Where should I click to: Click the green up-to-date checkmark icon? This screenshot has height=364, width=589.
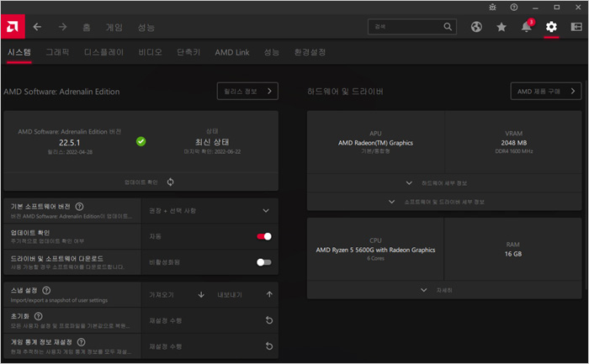pyautogui.click(x=141, y=141)
